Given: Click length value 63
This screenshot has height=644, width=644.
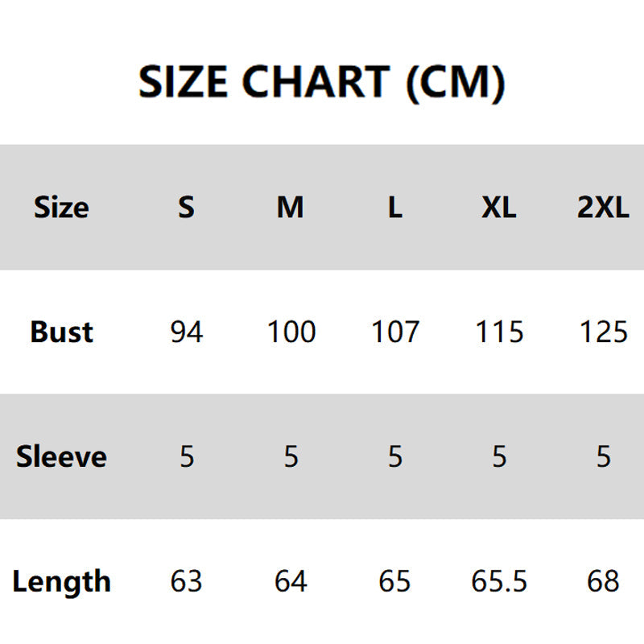Looking at the screenshot, I should pyautogui.click(x=186, y=581).
